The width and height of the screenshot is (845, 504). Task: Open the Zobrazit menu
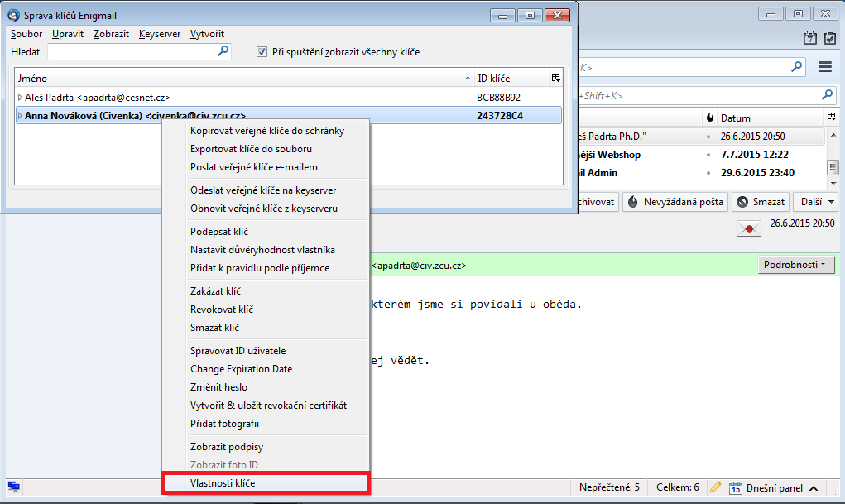[x=111, y=34]
